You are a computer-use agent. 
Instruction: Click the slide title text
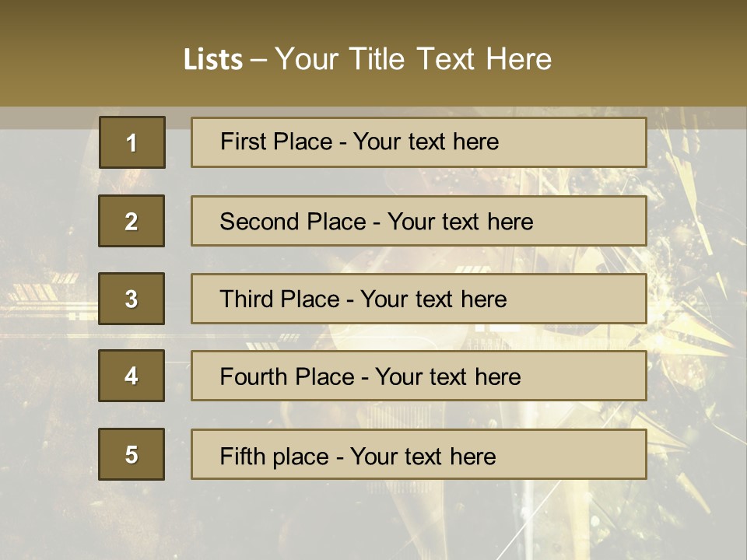pos(367,59)
